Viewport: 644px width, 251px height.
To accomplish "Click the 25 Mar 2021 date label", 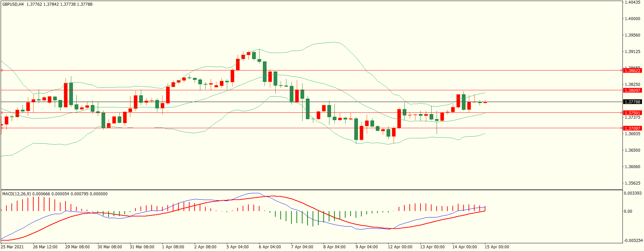I will (x=12, y=247).
